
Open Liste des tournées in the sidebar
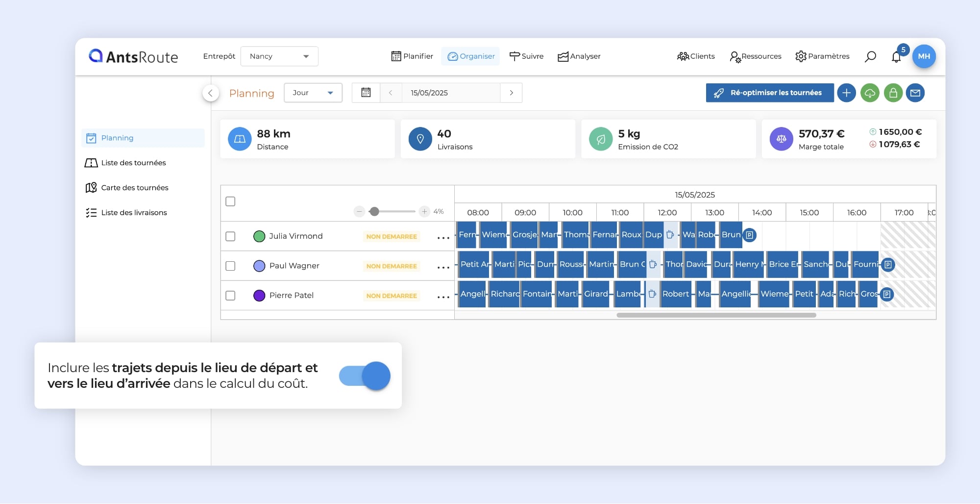pos(125,163)
